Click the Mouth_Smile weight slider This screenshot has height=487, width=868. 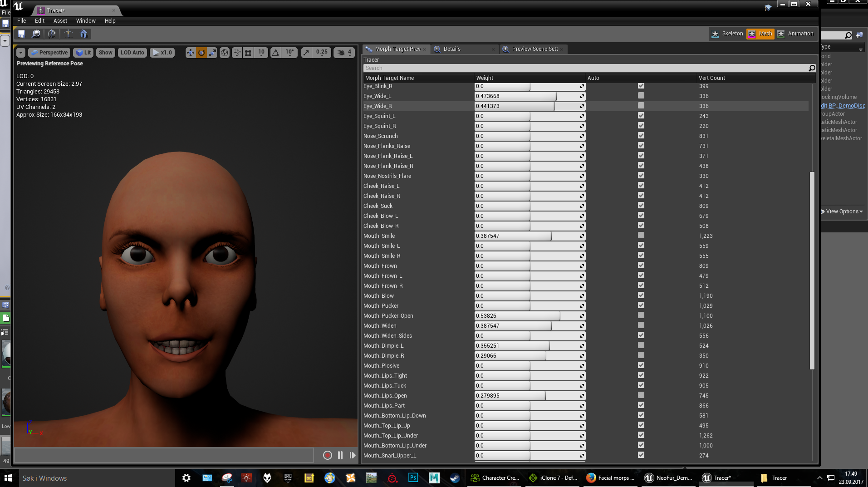[530, 236]
